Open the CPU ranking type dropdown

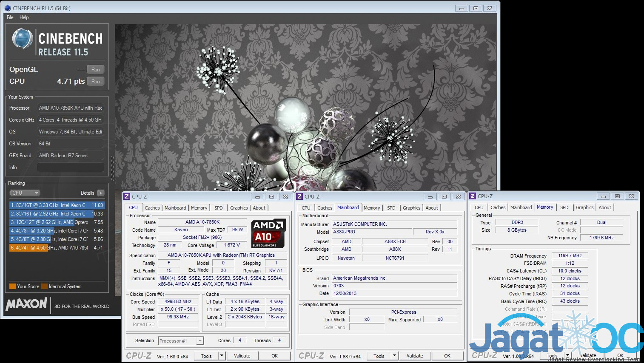[x=25, y=193]
